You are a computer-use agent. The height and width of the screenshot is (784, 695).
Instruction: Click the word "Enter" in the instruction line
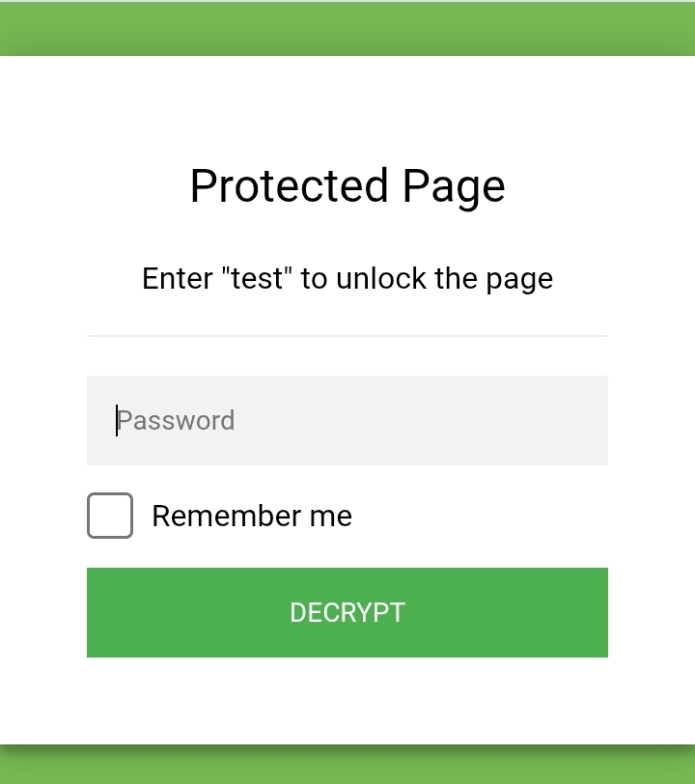tap(177, 279)
